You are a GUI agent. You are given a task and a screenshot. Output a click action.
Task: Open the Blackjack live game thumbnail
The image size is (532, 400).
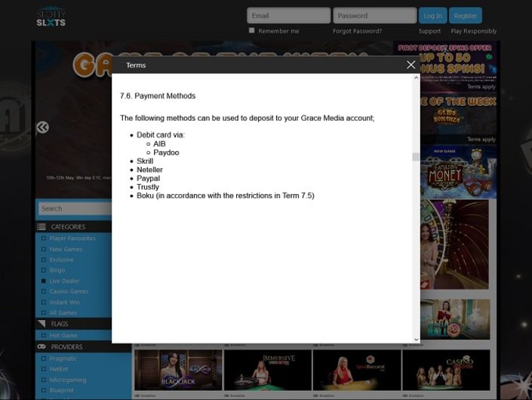point(178,370)
